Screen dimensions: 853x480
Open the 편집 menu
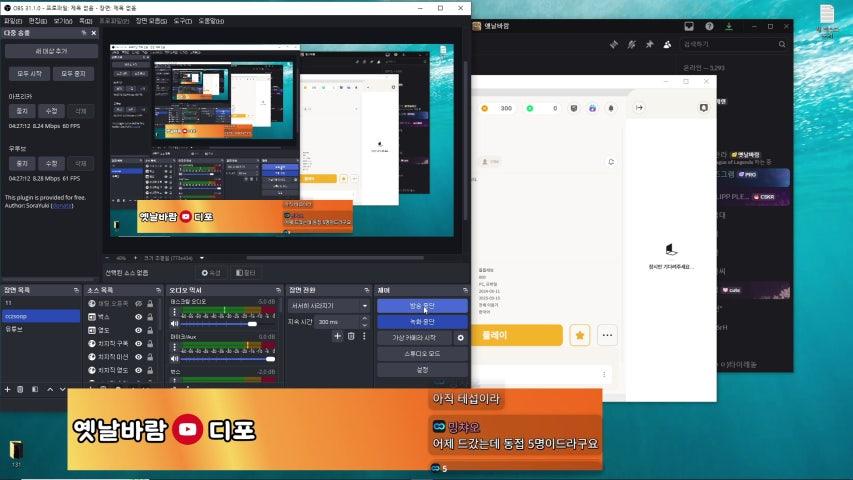(38, 21)
